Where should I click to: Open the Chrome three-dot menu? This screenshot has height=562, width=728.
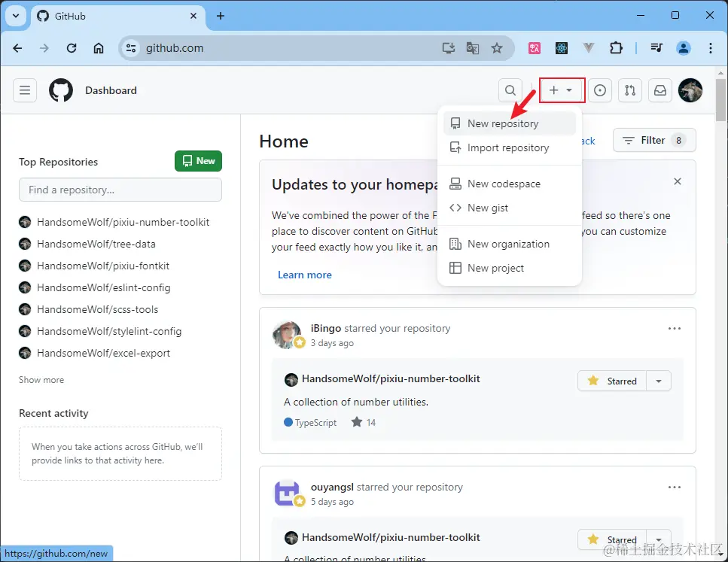tap(711, 48)
